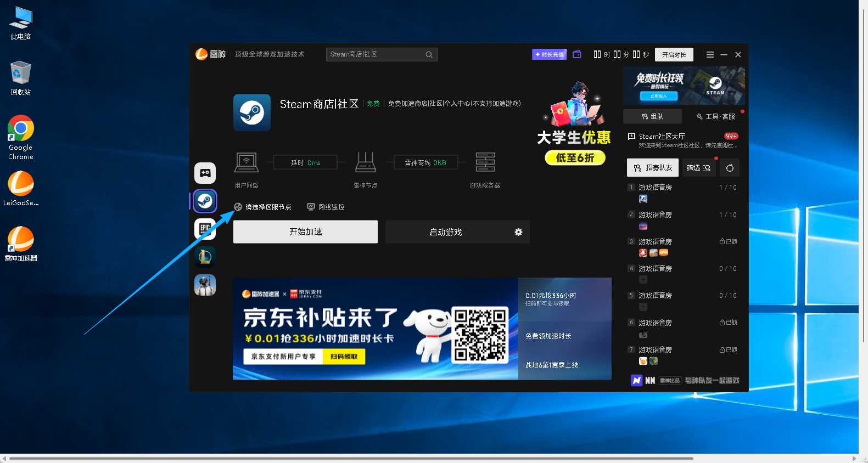Click the Steam商店社区 search field
868x463 pixels.
(376, 54)
